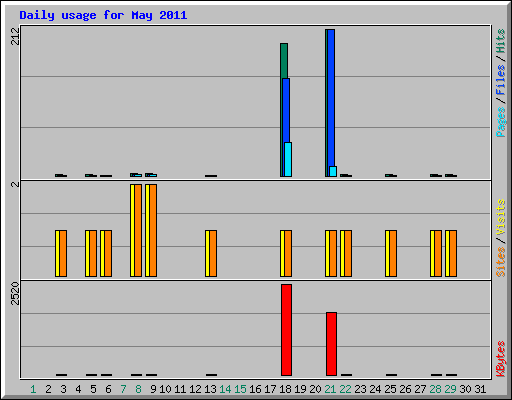Viewport: 512px width, 400px height.
Task: Click the orange Sites bar on day 8
Action: point(138,230)
